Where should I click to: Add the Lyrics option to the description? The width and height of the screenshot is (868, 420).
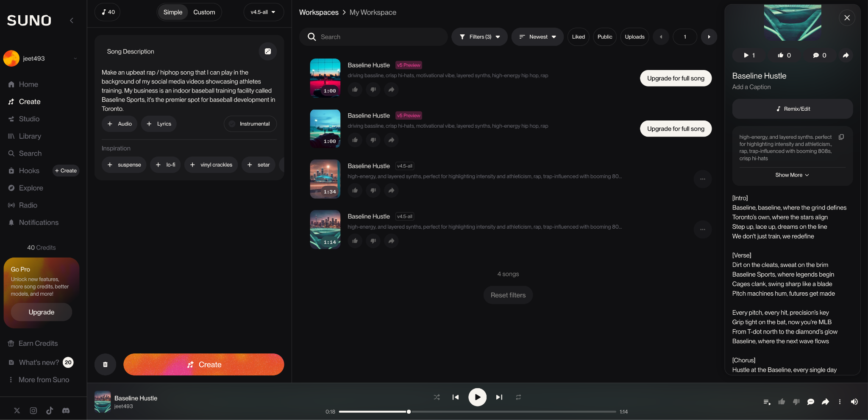click(159, 124)
